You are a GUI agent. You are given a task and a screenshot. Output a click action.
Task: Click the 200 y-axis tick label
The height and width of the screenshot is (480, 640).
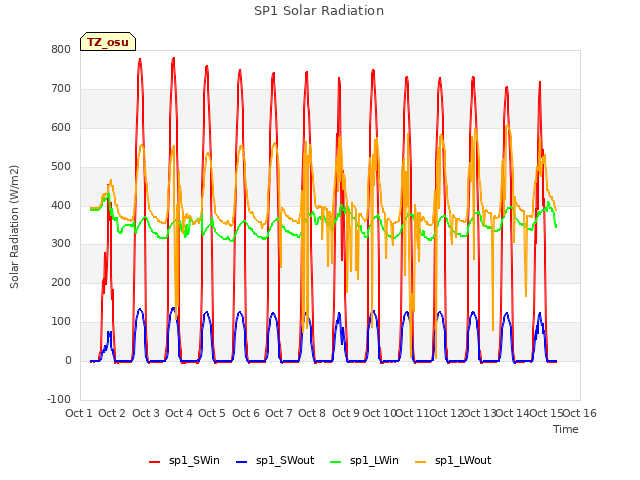pyautogui.click(x=61, y=283)
